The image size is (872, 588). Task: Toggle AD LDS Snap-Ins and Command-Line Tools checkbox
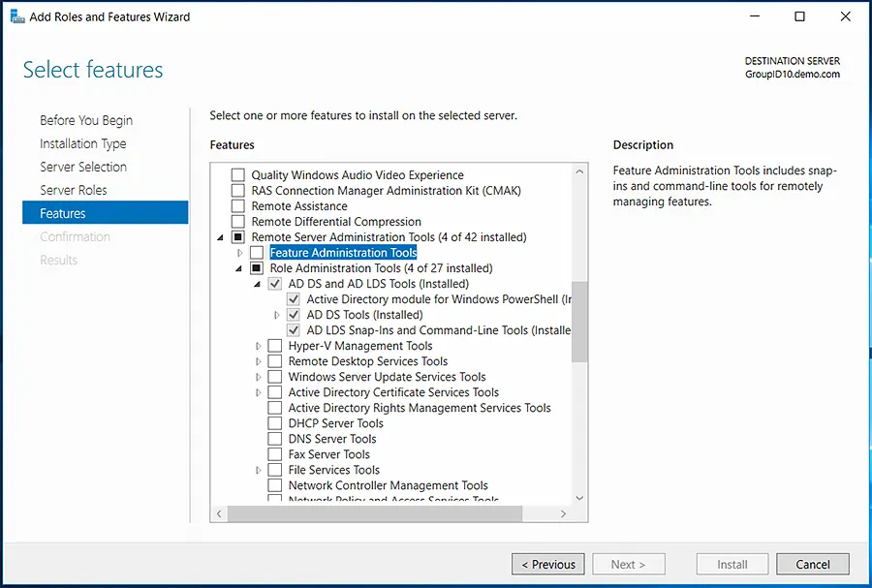[294, 330]
